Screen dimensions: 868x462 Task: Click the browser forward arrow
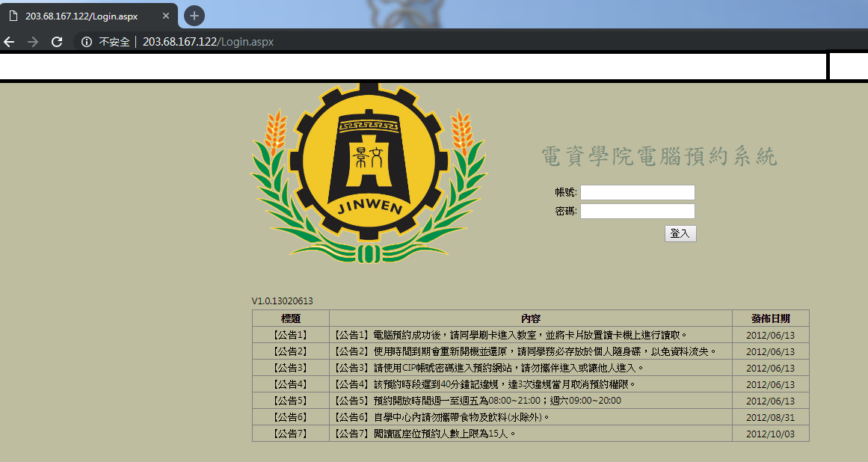[x=33, y=42]
